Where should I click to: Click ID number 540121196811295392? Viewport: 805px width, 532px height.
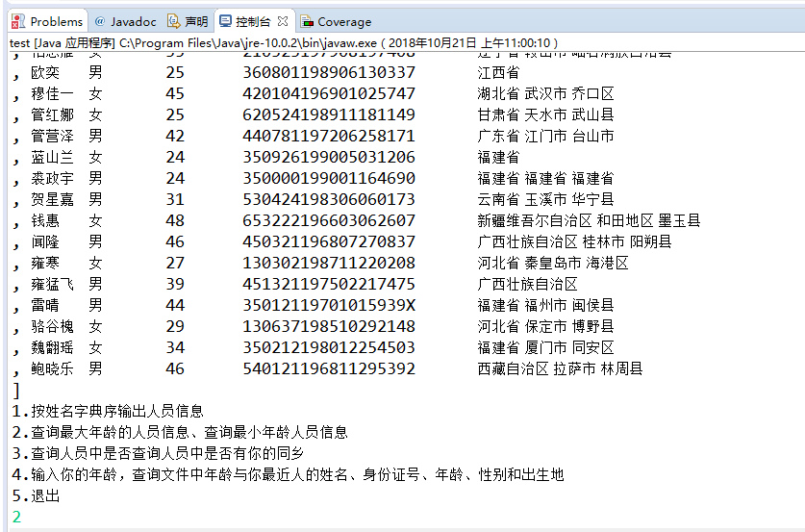click(329, 368)
